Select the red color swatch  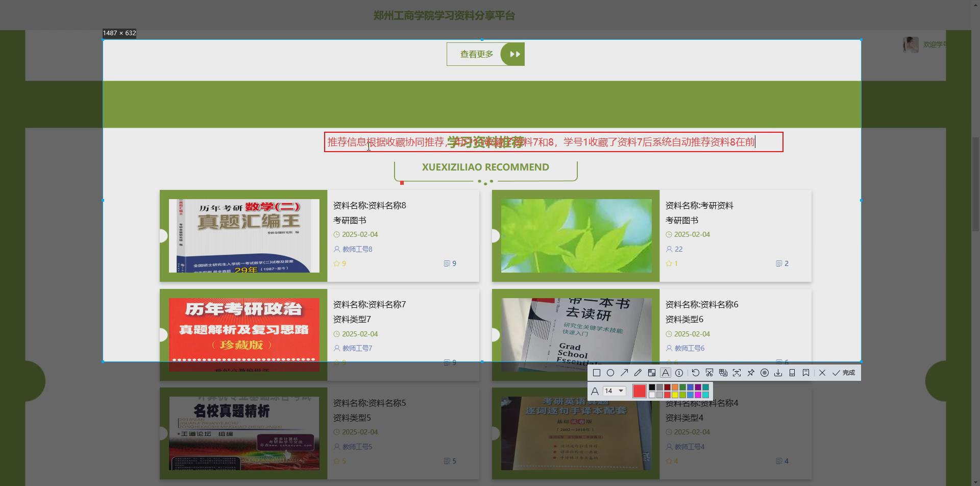pyautogui.click(x=640, y=391)
